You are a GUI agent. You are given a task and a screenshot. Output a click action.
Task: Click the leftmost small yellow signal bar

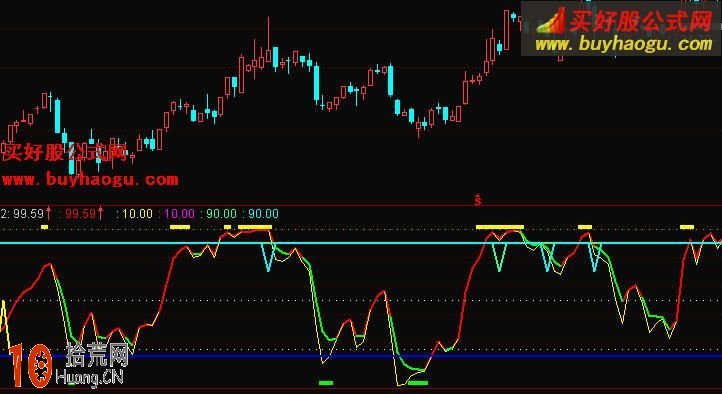[x=44, y=227]
